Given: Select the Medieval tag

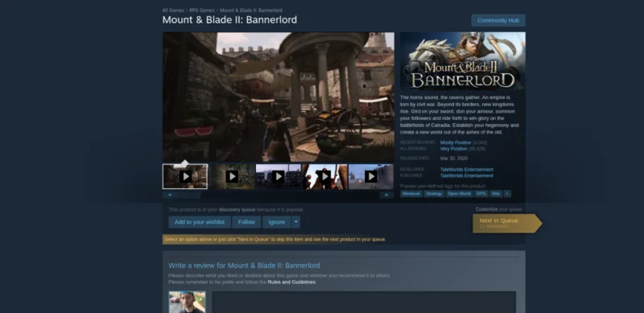Looking at the screenshot, I should coord(411,193).
